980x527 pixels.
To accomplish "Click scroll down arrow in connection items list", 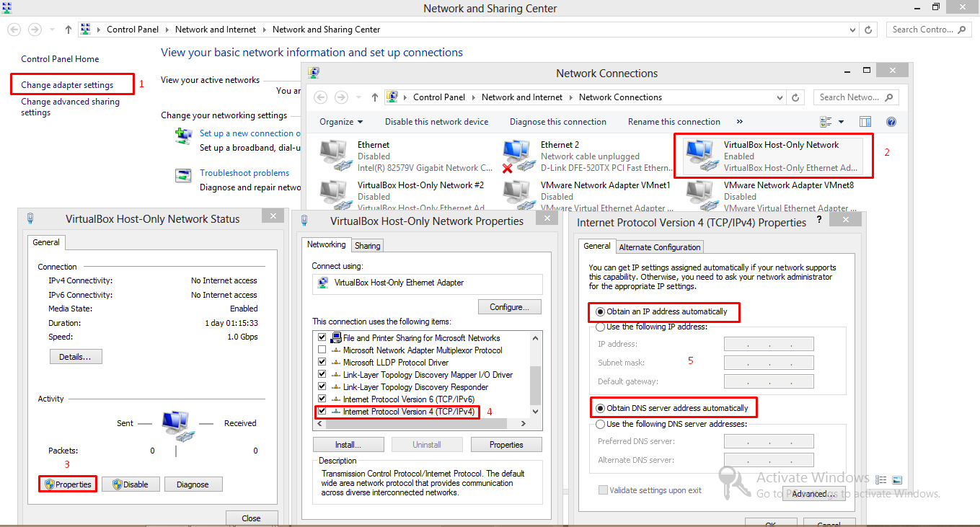I will click(535, 411).
